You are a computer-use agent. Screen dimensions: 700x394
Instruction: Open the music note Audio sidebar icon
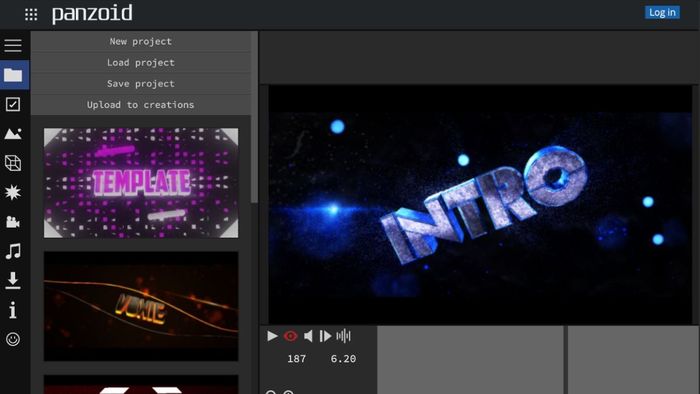click(13, 251)
